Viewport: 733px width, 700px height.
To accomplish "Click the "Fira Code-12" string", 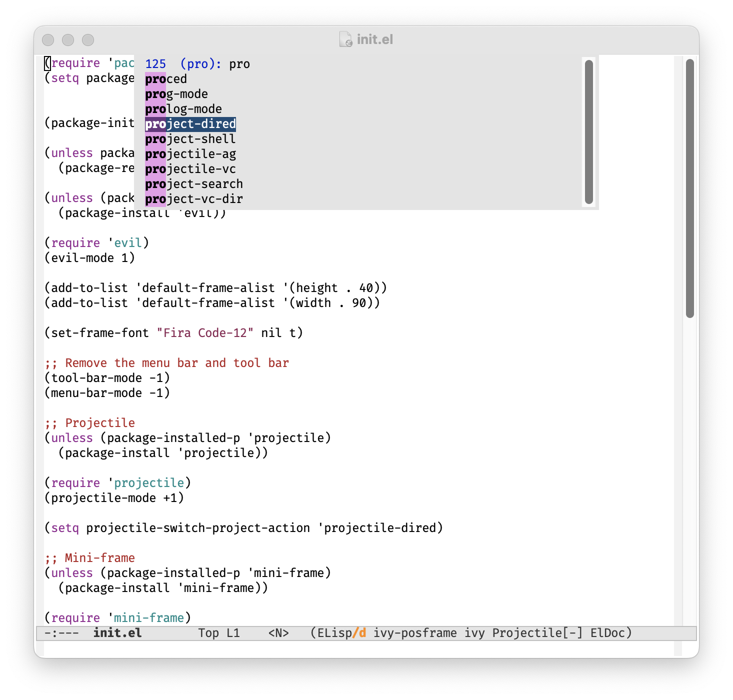I will pos(205,333).
